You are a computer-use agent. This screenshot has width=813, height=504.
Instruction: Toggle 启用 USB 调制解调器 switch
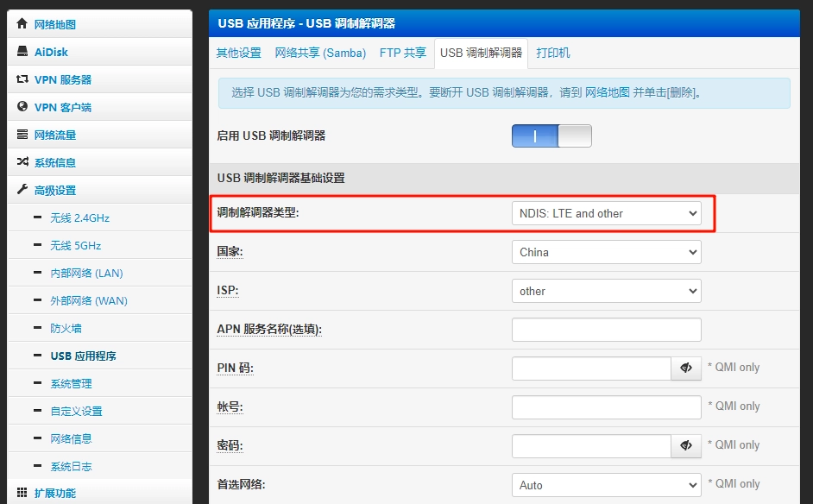click(x=551, y=135)
